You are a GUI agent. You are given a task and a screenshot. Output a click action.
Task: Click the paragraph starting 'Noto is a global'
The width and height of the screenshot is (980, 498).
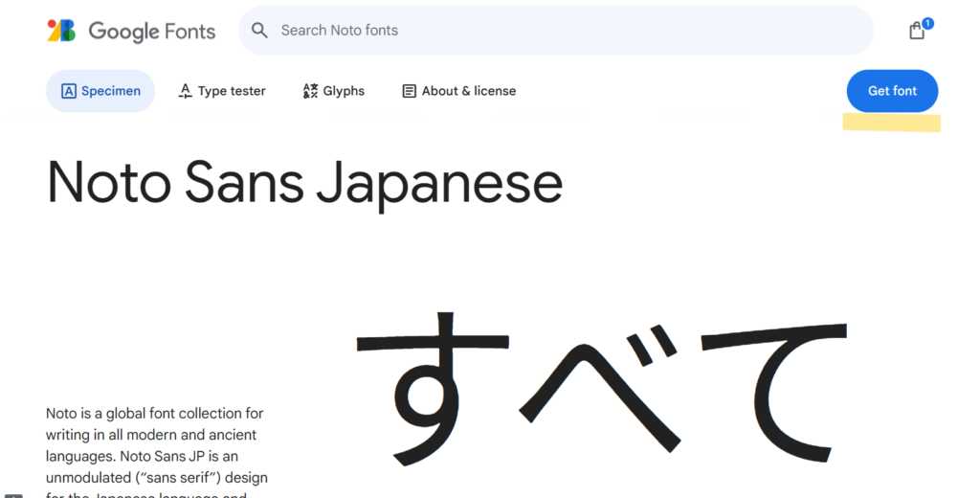click(x=157, y=454)
